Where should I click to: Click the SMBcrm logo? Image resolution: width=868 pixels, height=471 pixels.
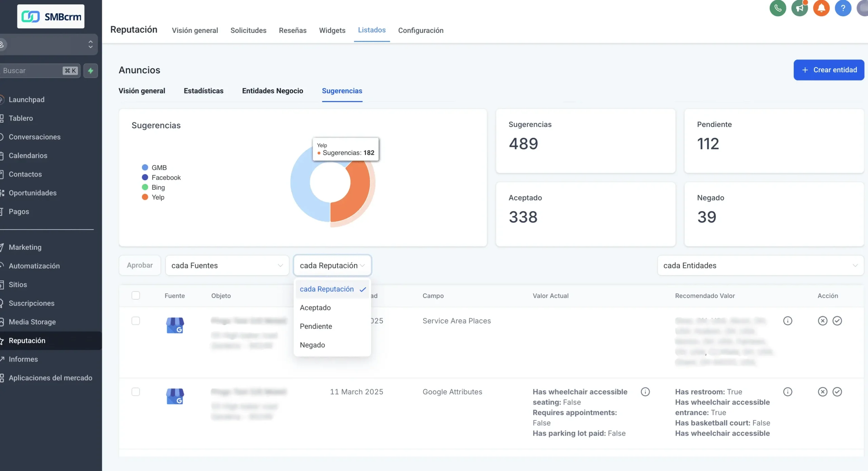pyautogui.click(x=51, y=16)
